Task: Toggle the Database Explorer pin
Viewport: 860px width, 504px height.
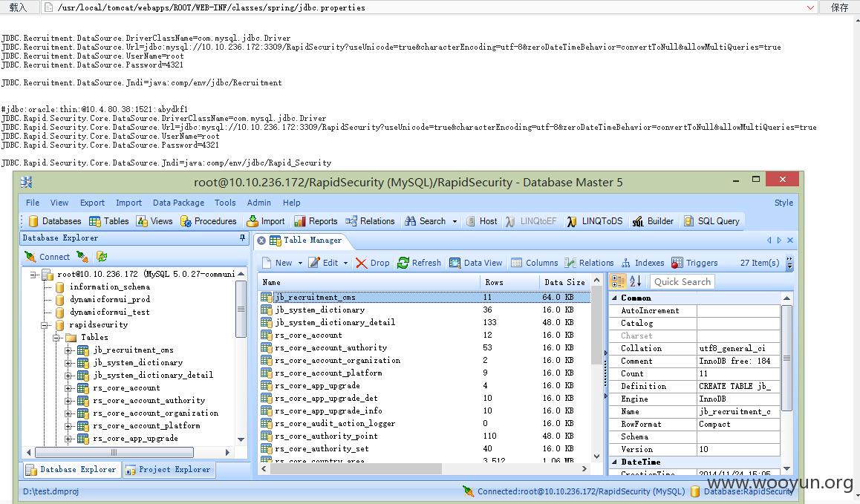Action: (242, 238)
